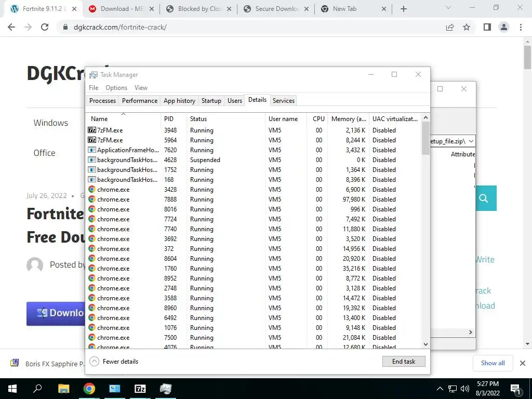Viewport: 532px width, 399px height.
Task: Click Task Manager icon in taskbar
Action: coord(166,389)
